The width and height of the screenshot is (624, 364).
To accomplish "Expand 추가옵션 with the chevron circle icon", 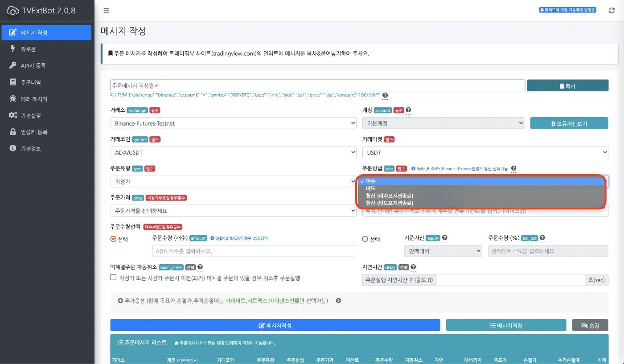I will point(338,301).
